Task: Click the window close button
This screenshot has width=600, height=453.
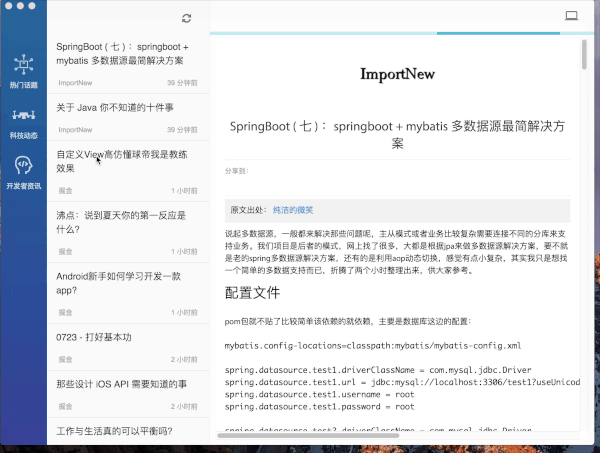Action: (8, 5)
